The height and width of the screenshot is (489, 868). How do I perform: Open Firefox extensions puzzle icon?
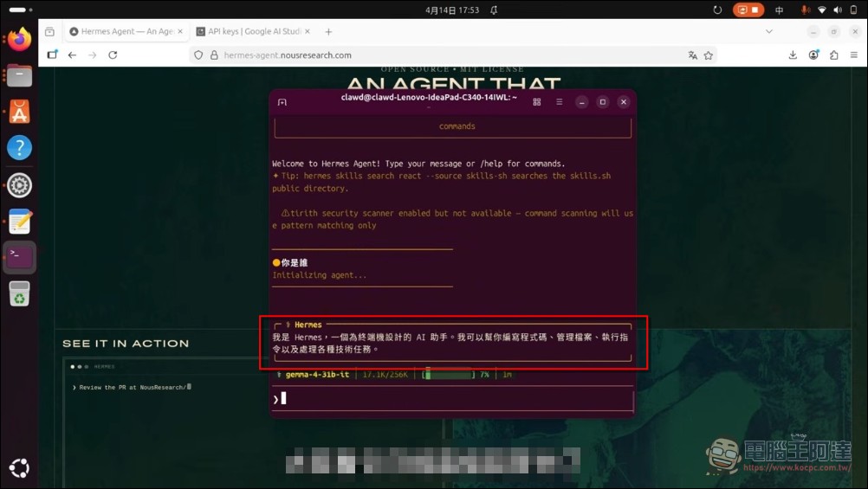coord(833,55)
